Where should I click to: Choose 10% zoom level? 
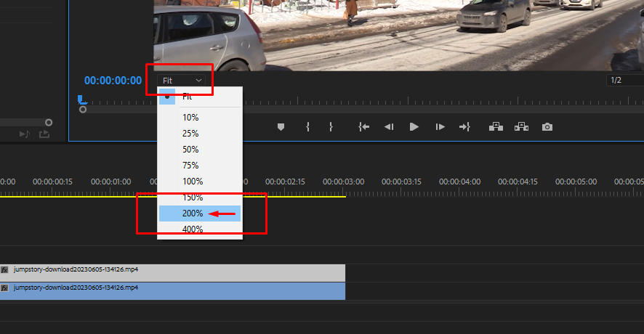pos(200,118)
